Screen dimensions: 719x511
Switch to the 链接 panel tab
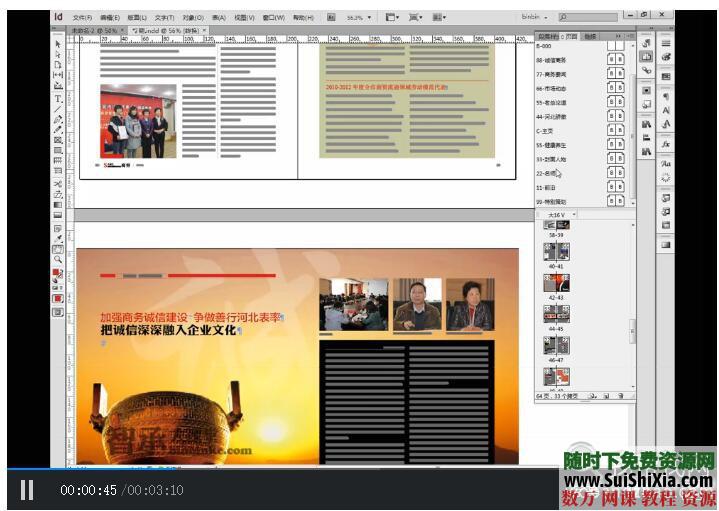tap(591, 36)
